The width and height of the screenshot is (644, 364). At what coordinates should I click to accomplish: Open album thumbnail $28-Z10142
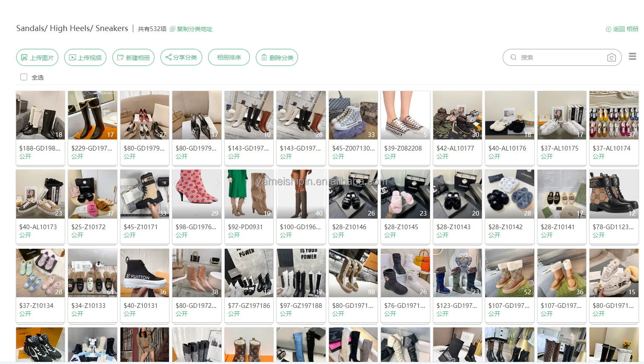point(509,194)
